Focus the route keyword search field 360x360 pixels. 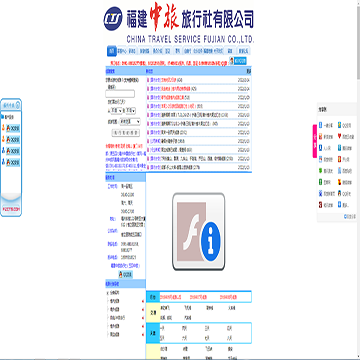pyautogui.click(x=120, y=94)
